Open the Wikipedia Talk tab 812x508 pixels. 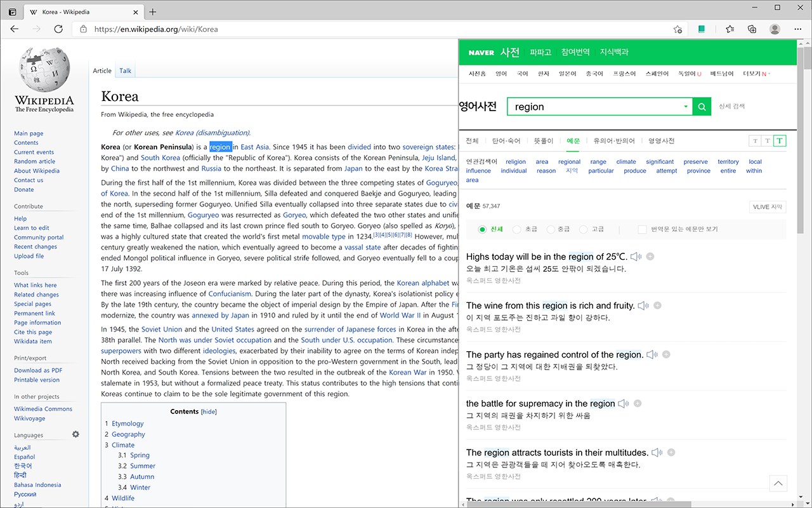[126, 70]
